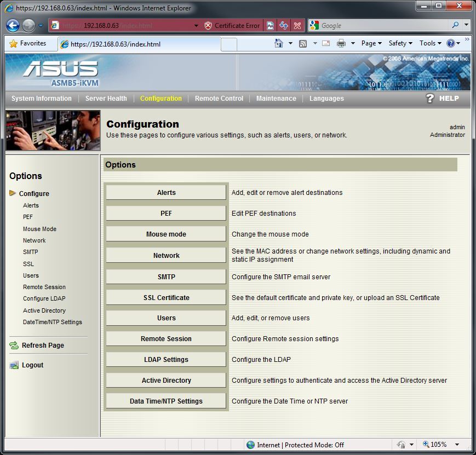Viewport: 476px width, 455px height.
Task: Open the Active Directory sidebar link
Action: [44, 310]
